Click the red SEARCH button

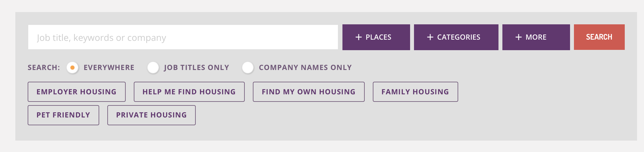click(599, 37)
